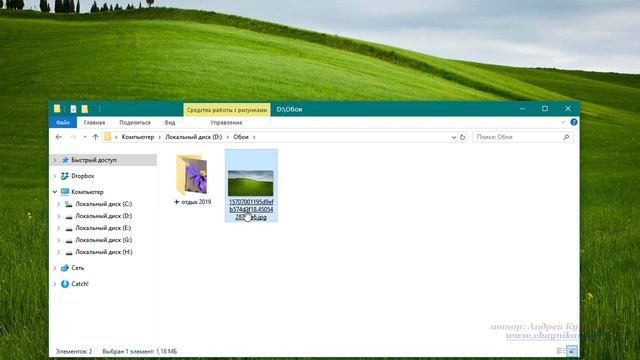Open Локальный диск (C:) in tree
This screenshot has width=640, height=360.
(x=104, y=204)
